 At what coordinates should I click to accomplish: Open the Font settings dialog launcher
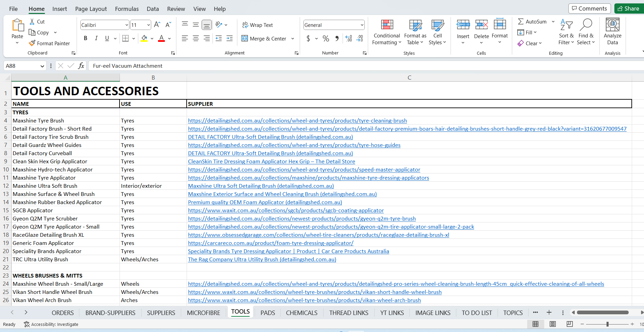pos(173,53)
